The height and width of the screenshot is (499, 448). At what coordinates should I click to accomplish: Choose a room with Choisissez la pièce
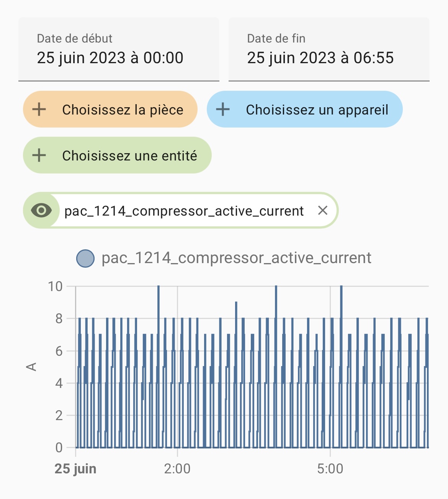(x=110, y=109)
